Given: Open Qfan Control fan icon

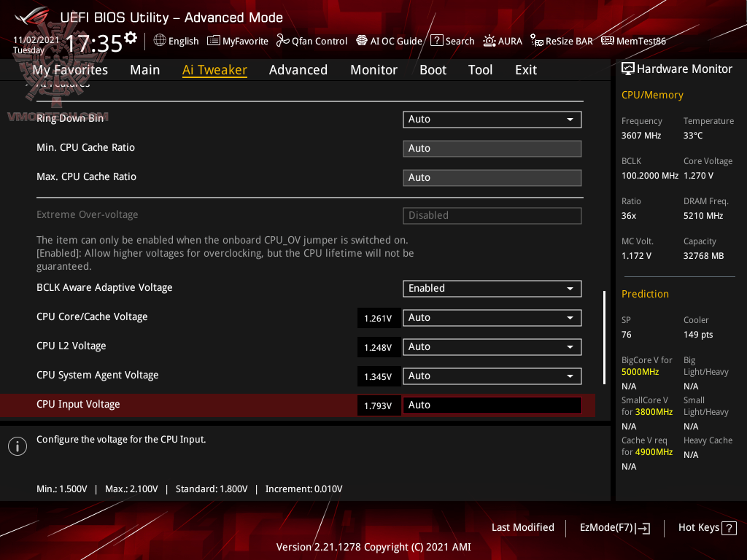Looking at the screenshot, I should 282,41.
